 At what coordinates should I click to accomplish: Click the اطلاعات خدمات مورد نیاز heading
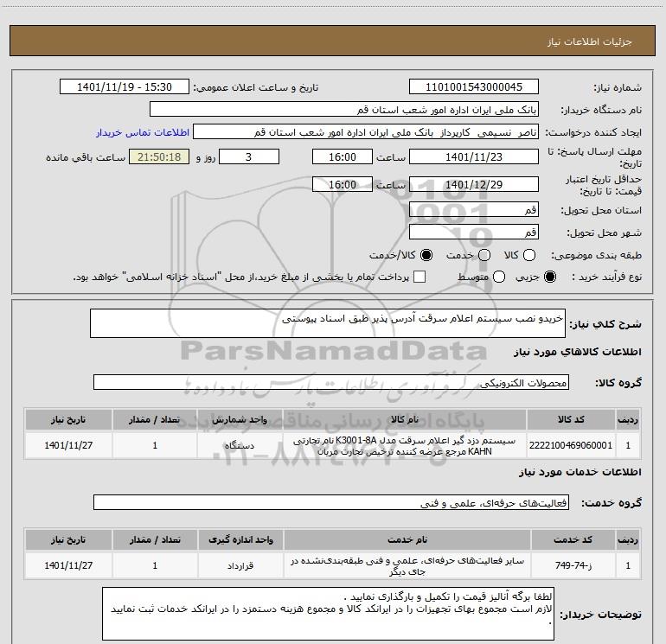point(580,472)
